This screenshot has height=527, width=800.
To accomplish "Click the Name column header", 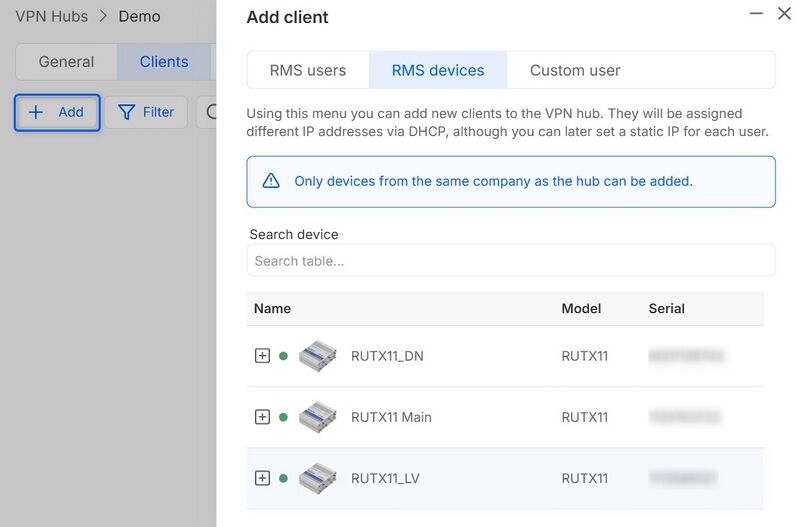I will (272, 308).
